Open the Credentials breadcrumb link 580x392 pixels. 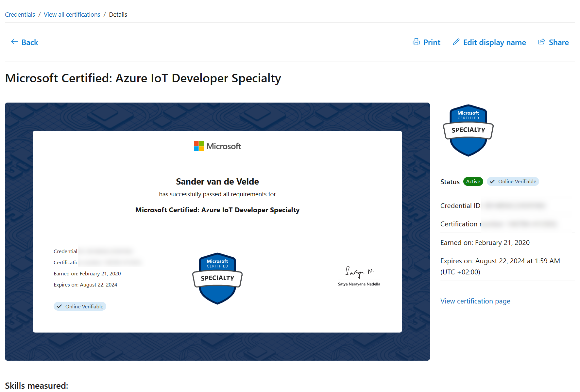[x=20, y=14]
